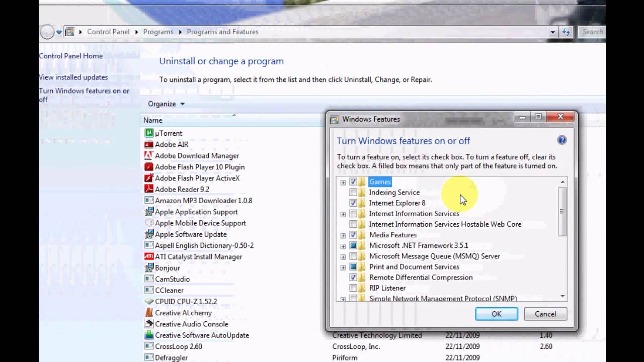This screenshot has width=644, height=362.
Task: Click the CrossLoop 2.60 icon
Action: [149, 346]
